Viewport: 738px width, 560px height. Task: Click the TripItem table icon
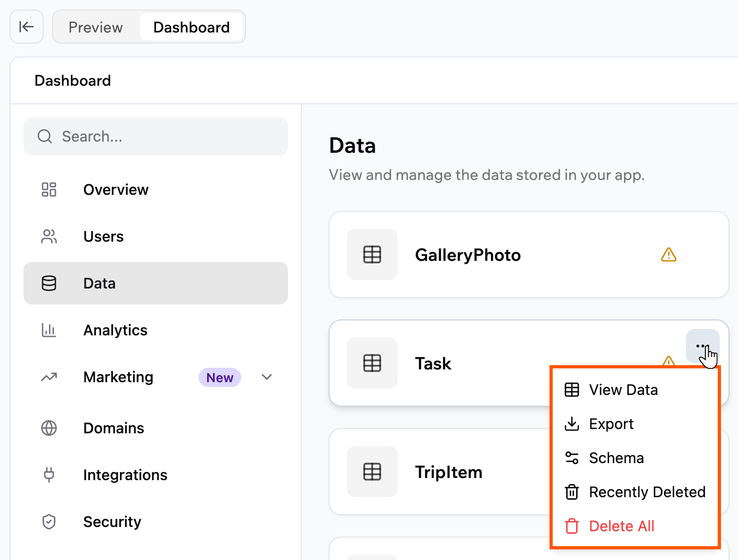click(372, 472)
